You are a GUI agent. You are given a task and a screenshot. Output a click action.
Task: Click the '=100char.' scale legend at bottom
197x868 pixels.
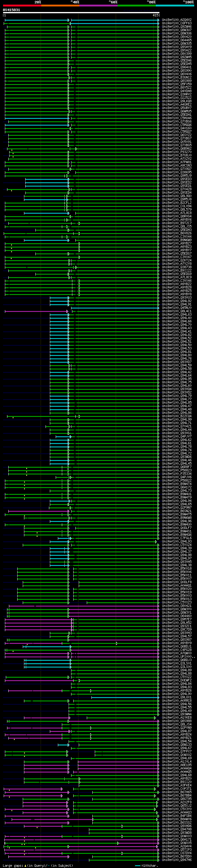coord(147,865)
